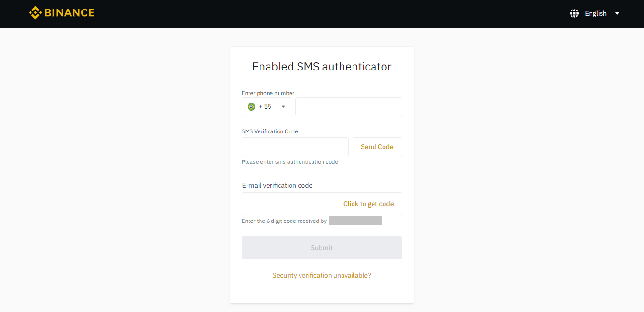Click the 'Enter phone number' label
The image size is (644, 312).
(268, 93)
